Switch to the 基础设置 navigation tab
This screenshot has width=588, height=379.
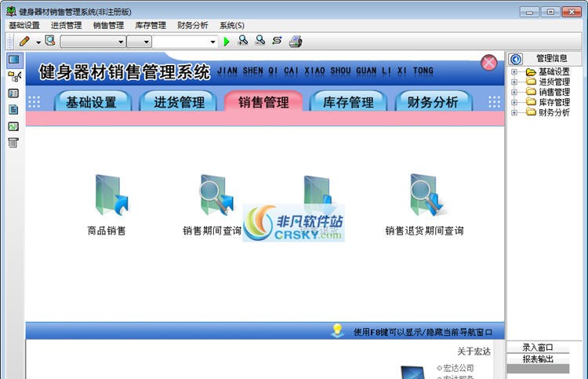tap(93, 101)
